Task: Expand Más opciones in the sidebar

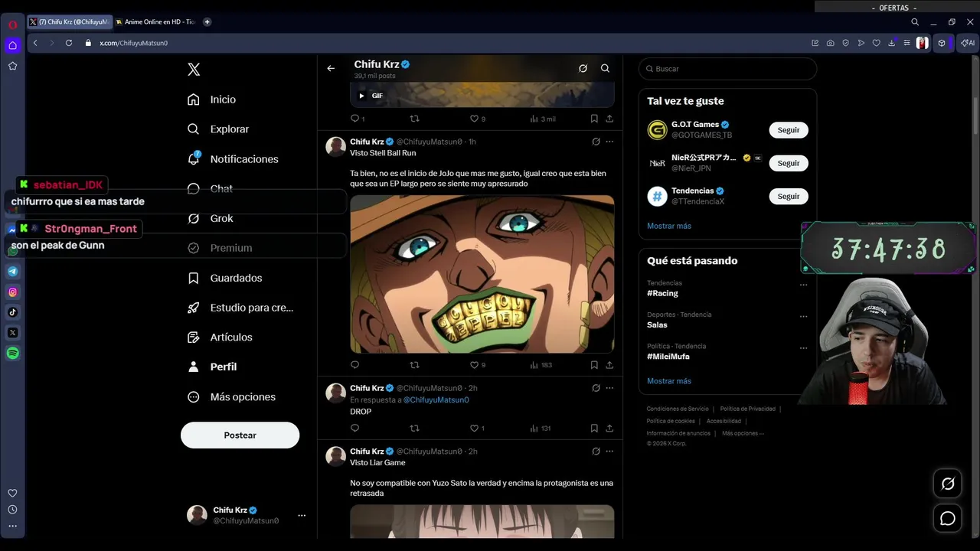Action: pyautogui.click(x=231, y=396)
